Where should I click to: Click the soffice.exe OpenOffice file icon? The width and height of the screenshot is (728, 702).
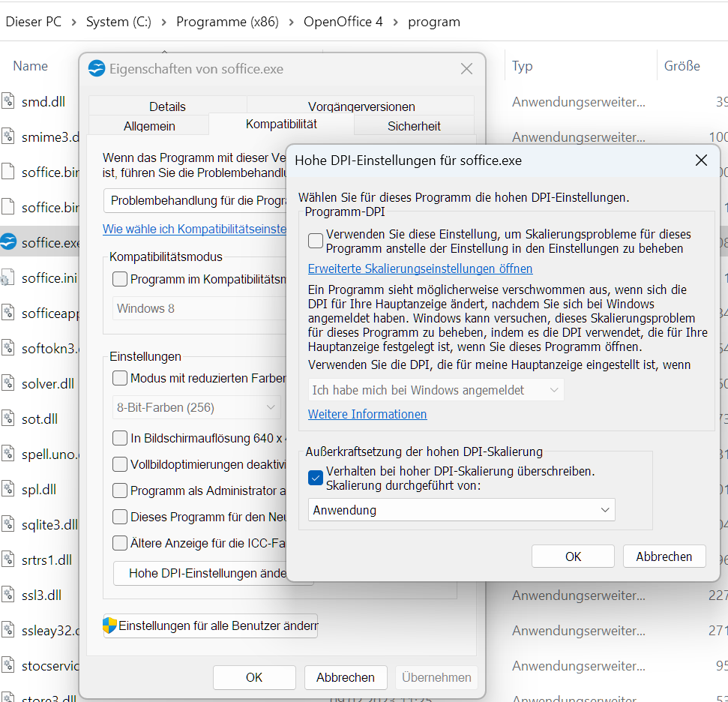tap(8, 242)
